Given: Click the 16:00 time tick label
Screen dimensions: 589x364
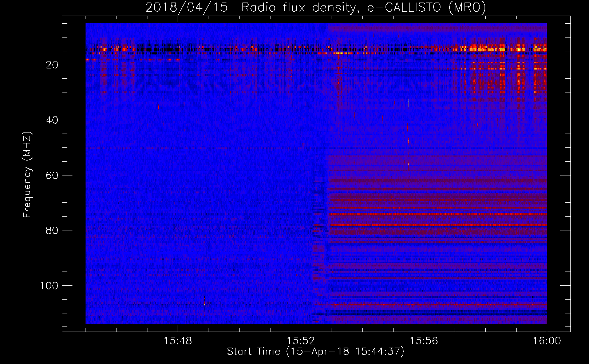Looking at the screenshot, I should coord(547,341).
